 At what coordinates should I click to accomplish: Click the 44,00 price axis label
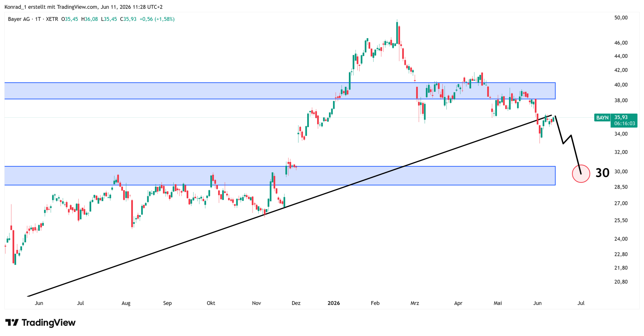(x=621, y=56)
